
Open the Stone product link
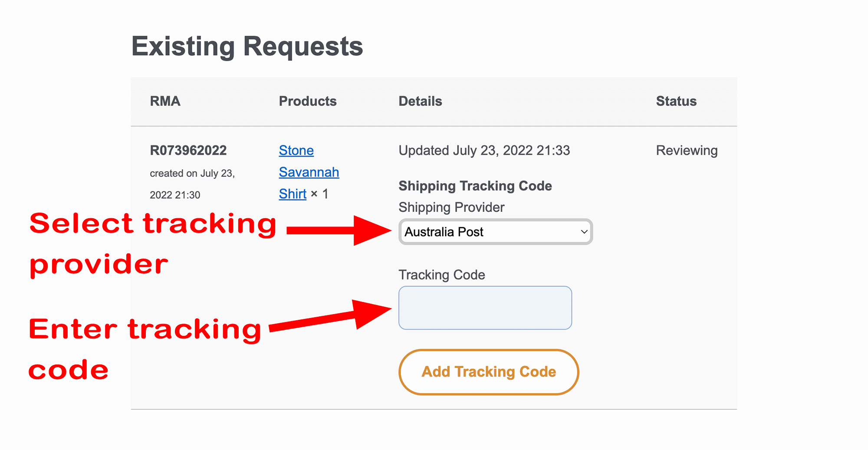tap(296, 150)
